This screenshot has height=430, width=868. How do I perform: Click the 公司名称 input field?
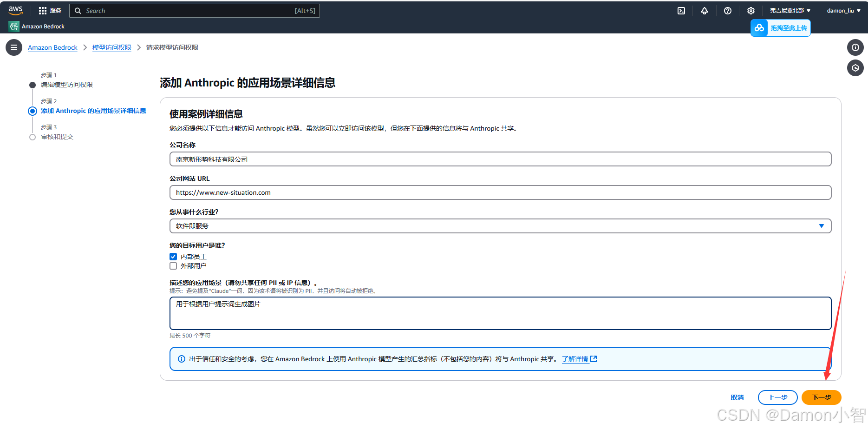pos(500,159)
